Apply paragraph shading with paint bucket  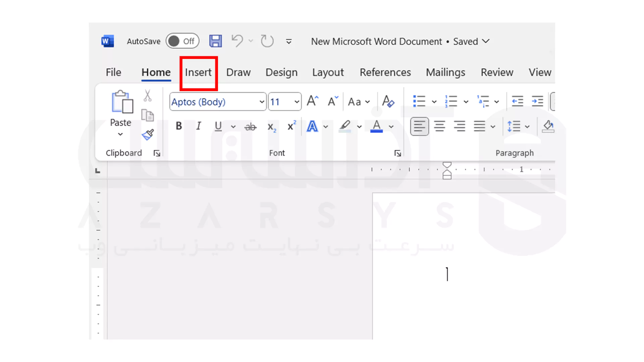548,126
